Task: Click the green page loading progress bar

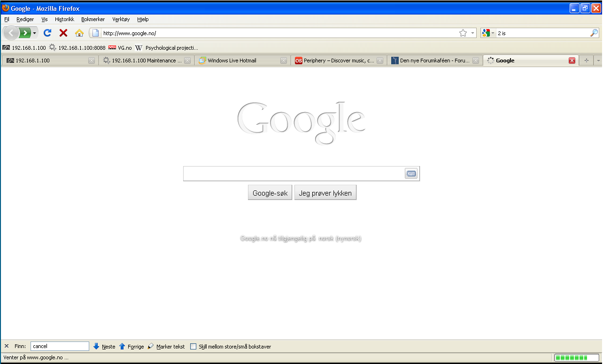Action: [577, 357]
